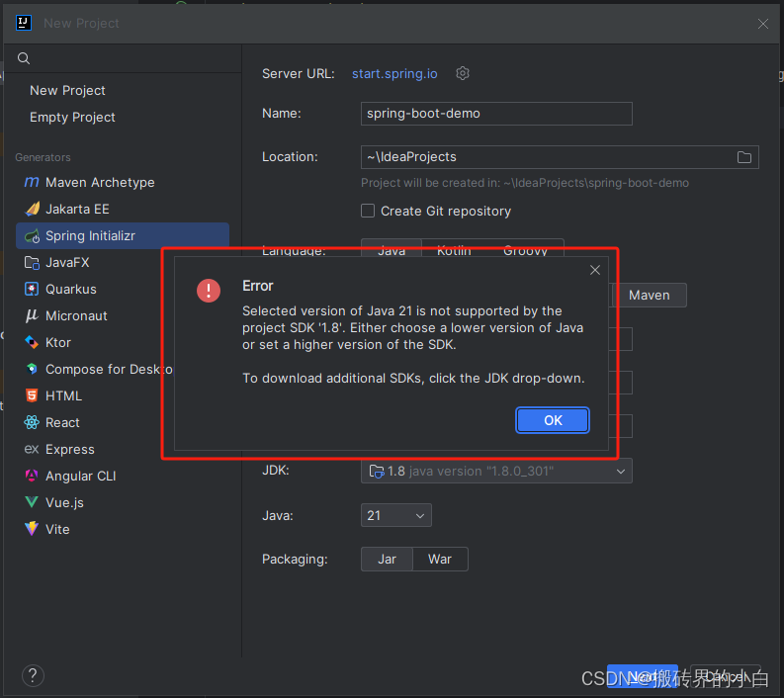Click the red error exclamation icon
The width and height of the screenshot is (784, 698).
point(209,291)
